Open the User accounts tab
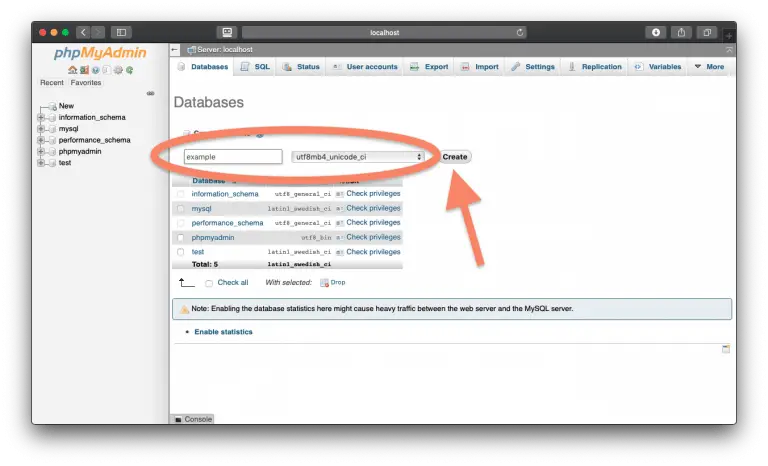The width and height of the screenshot is (768, 466). click(x=365, y=67)
